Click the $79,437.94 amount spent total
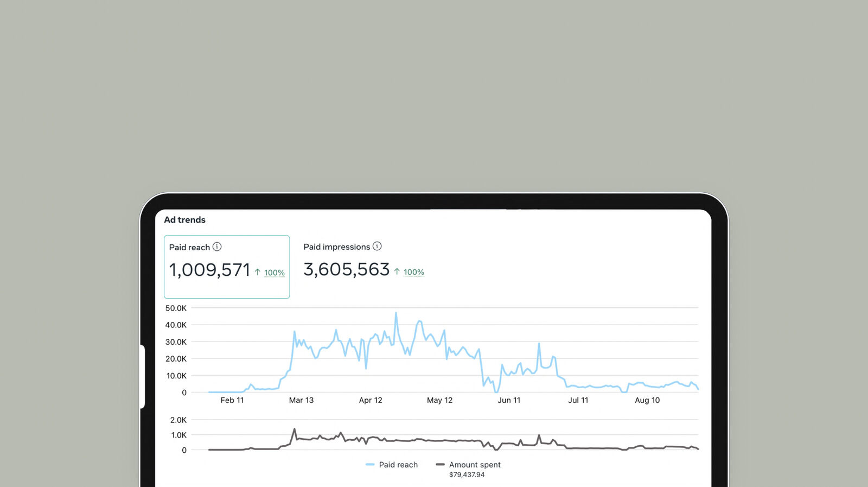868x487 pixels. click(467, 475)
